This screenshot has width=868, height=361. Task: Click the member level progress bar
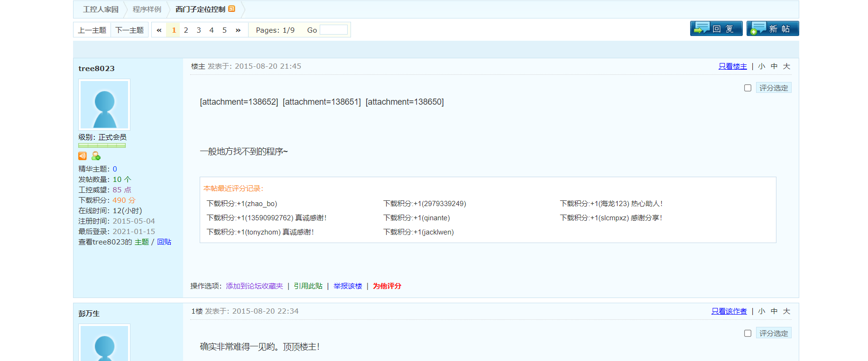102,145
